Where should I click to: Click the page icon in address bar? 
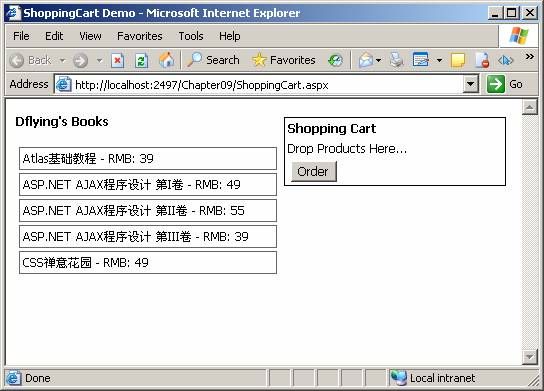coord(64,84)
